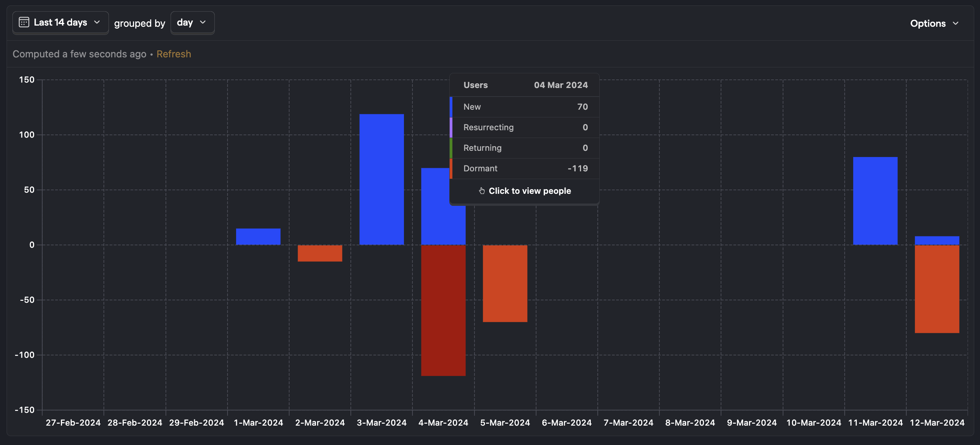980x445 pixels.
Task: Open the Last 14 days dropdown
Action: [x=59, y=22]
